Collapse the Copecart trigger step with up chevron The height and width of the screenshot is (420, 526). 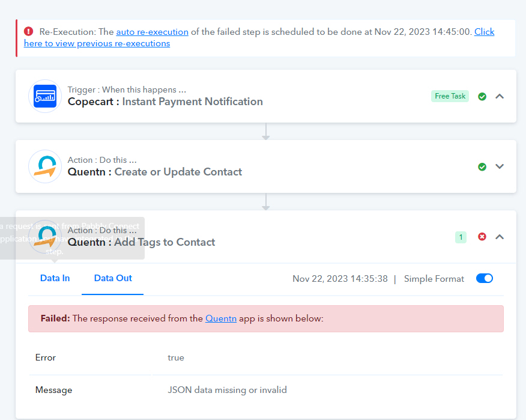click(x=500, y=96)
